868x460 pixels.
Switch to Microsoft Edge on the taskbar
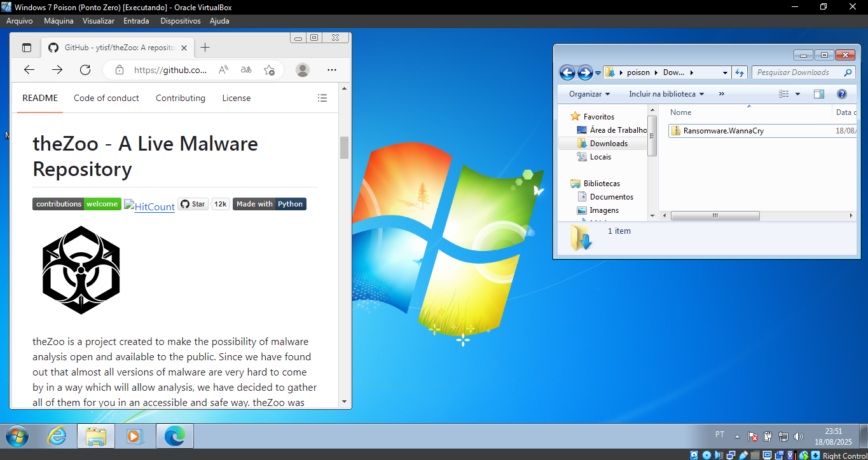pos(175,436)
